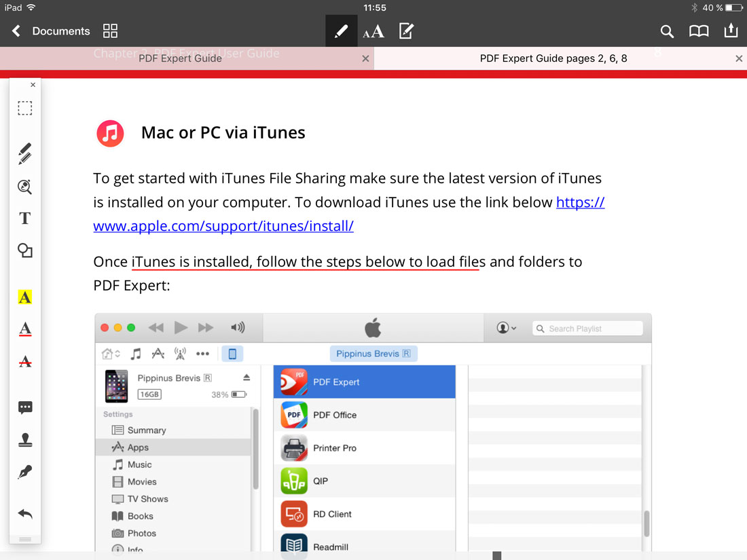Select Books in iTunes settings
Viewport: 747px width, 560px height.
(174, 516)
